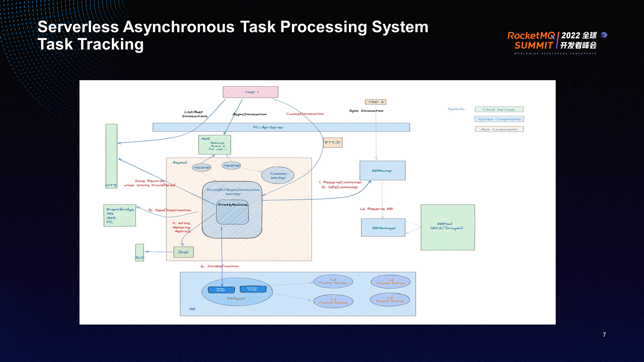Image resolution: width=644 pixels, height=362 pixels.
Task: Click the Disk box
Action: tap(183, 252)
